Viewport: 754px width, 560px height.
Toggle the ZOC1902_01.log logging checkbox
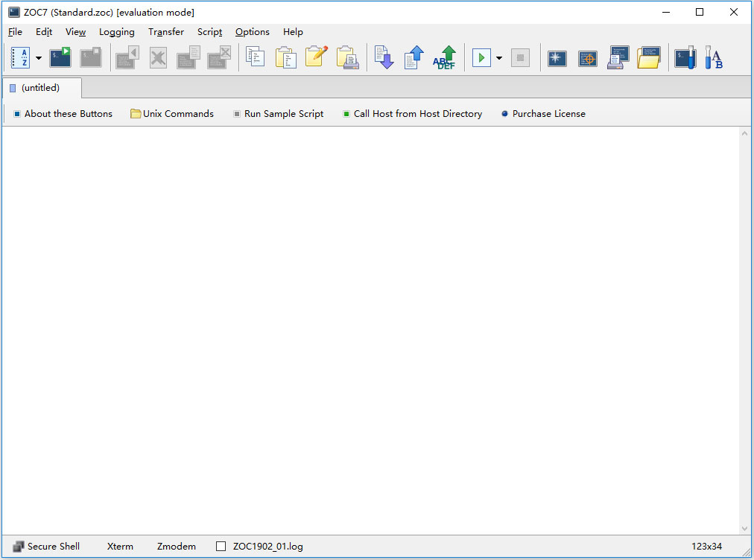tap(221, 547)
